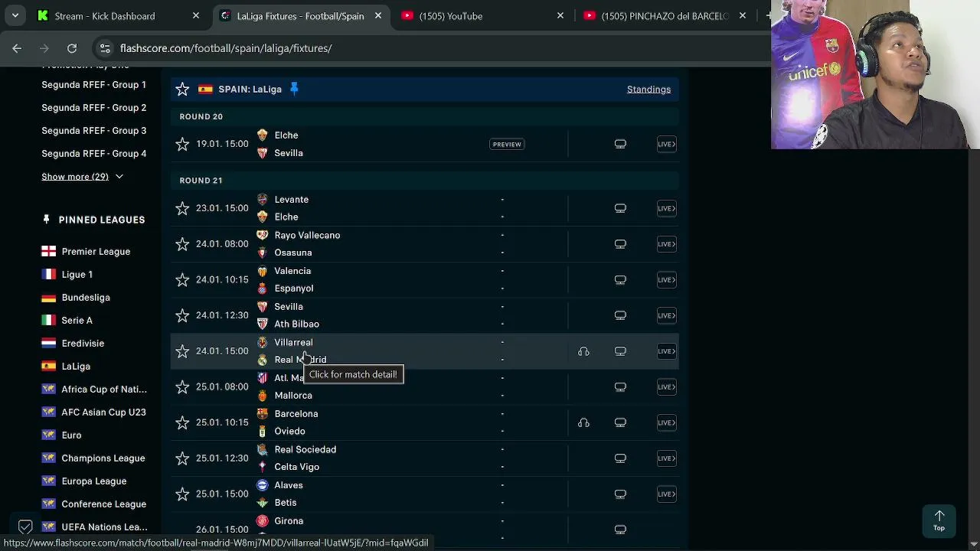Open LIVE badge for Atl. Madrid vs Mallorca
The height and width of the screenshot is (551, 980).
tap(666, 387)
